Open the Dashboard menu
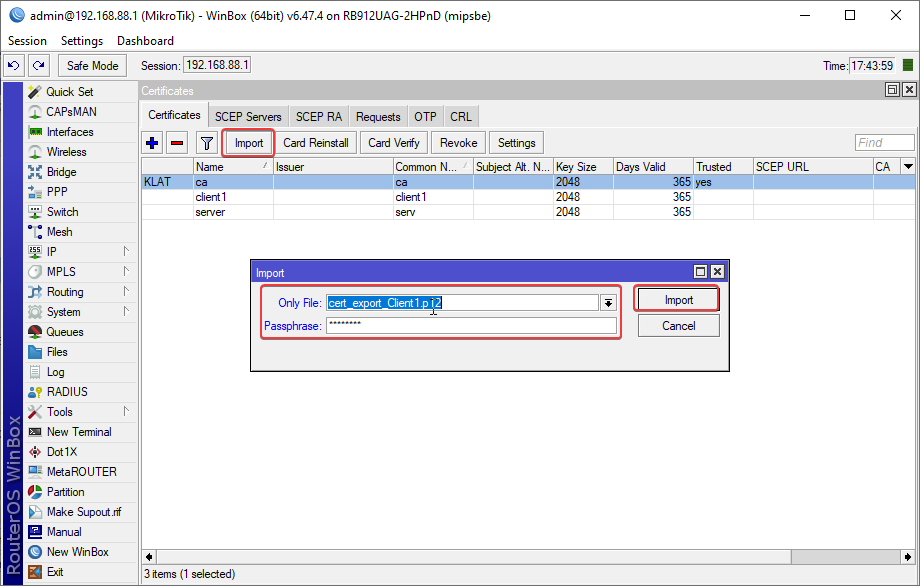The image size is (920, 586). (146, 40)
